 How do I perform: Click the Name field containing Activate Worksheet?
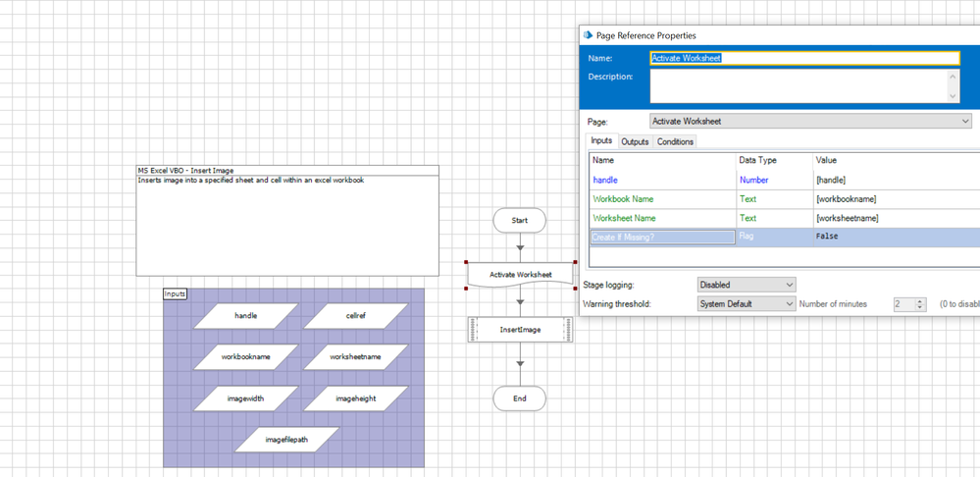coord(804,58)
